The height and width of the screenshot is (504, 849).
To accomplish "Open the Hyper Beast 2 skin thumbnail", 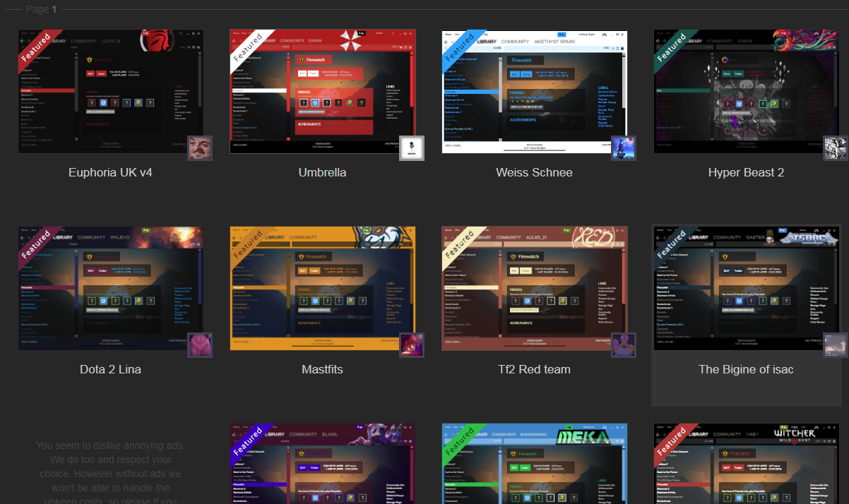I will coord(747,91).
